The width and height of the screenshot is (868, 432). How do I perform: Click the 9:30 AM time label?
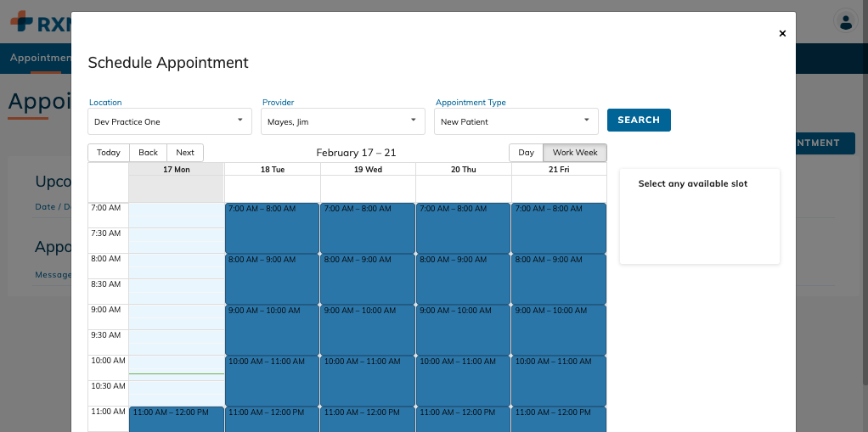point(105,335)
